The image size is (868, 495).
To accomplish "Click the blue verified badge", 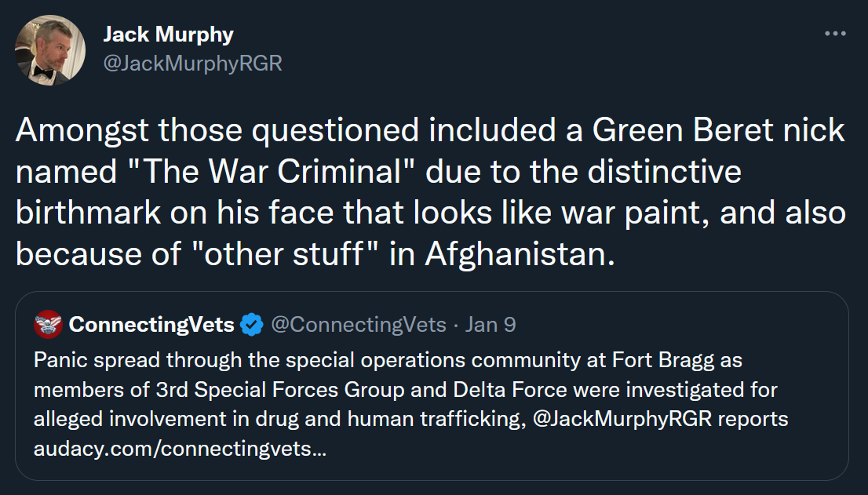I will 251,324.
